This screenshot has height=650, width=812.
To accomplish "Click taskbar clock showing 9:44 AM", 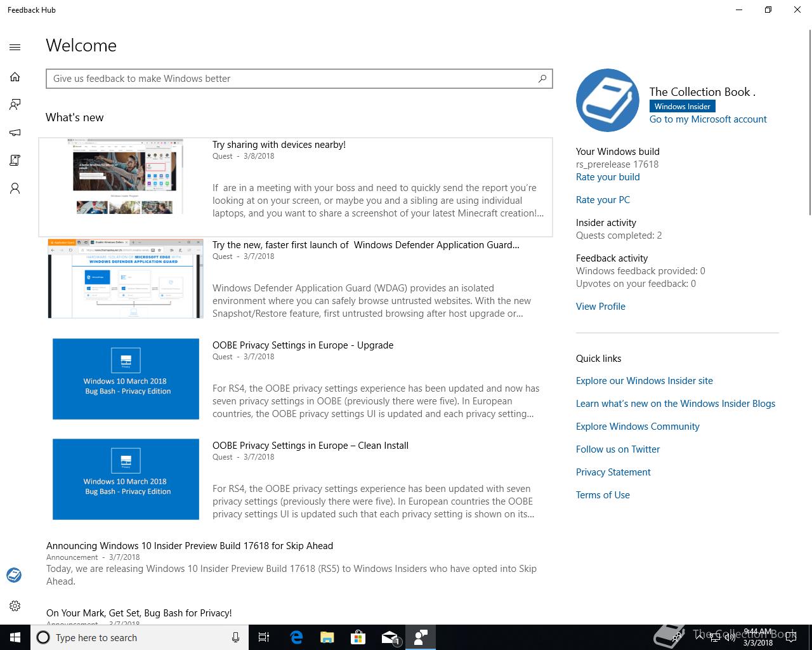I will [x=758, y=637].
